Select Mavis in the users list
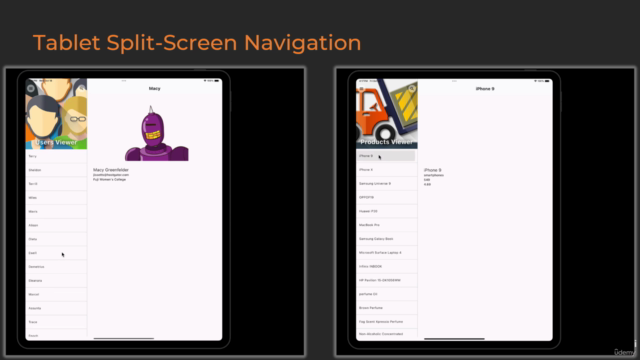Screen dimensions: 640x360 click(x=56, y=211)
